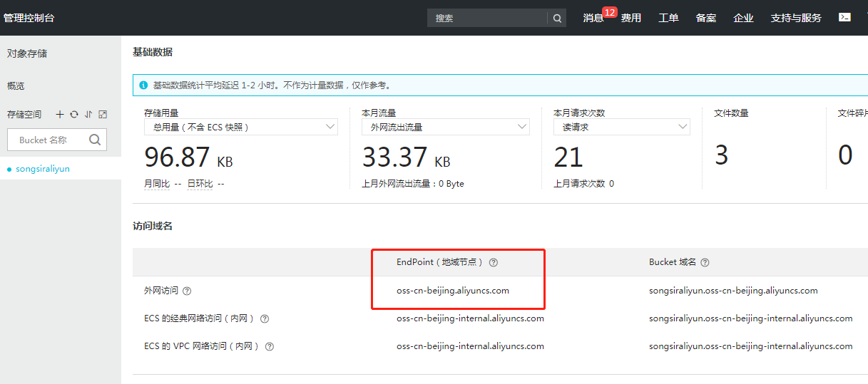The image size is (868, 384).
Task: Expand the 总用量（不含 ECS 快照）dropdown
Action: tap(241, 127)
